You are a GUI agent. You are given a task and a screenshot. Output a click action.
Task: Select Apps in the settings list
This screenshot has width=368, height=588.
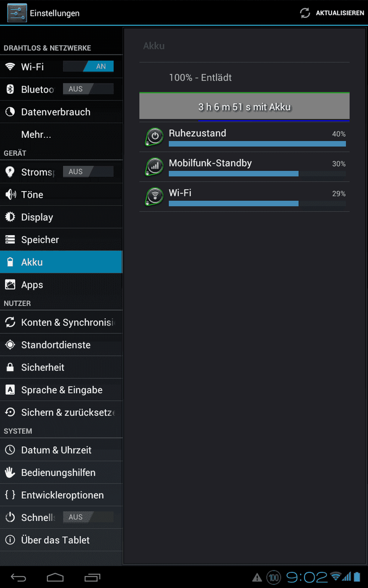click(x=61, y=285)
